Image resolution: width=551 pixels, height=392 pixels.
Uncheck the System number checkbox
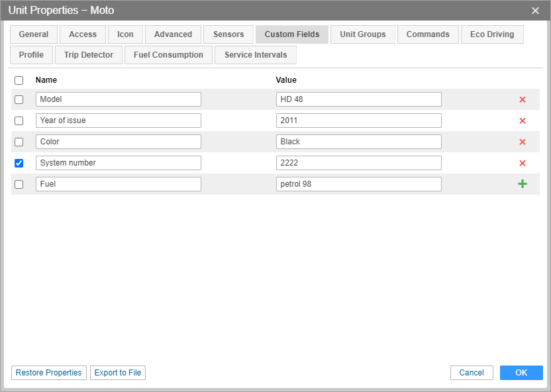click(19, 163)
